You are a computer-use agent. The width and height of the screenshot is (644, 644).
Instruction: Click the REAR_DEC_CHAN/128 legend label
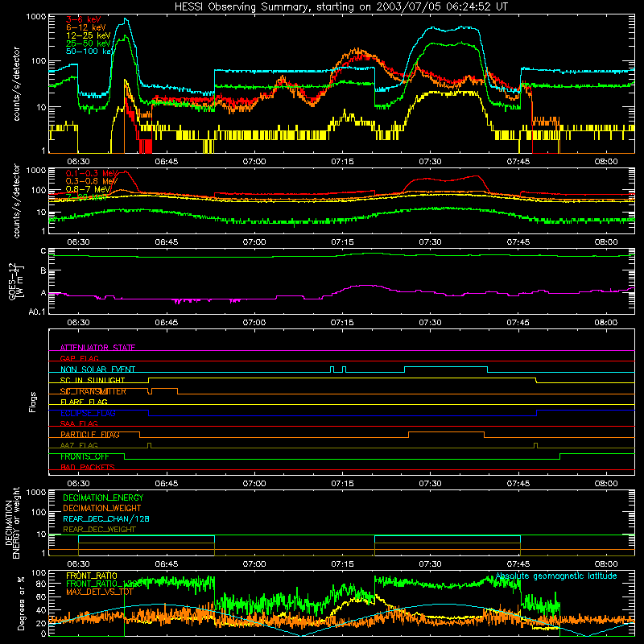point(106,518)
